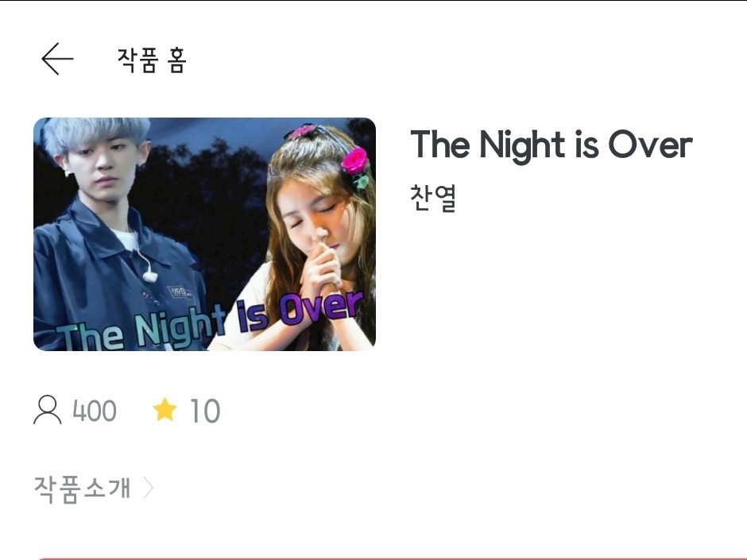Image resolution: width=747 pixels, height=560 pixels.
Task: Click the white earphone on the cover
Action: [149, 276]
